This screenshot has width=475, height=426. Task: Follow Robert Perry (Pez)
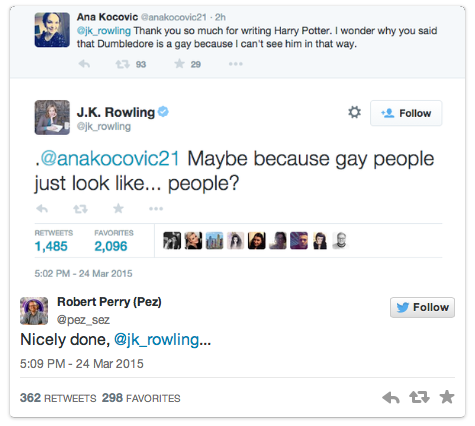tap(422, 307)
